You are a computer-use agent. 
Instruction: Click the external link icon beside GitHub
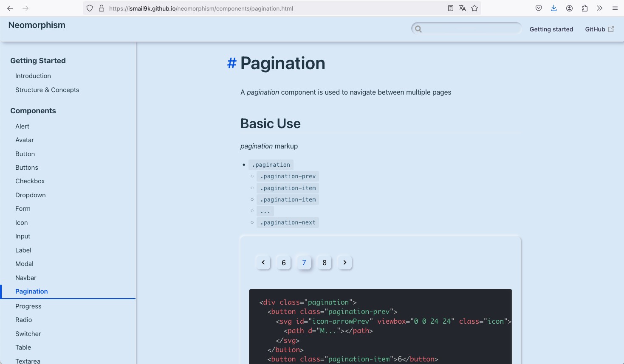pos(611,29)
